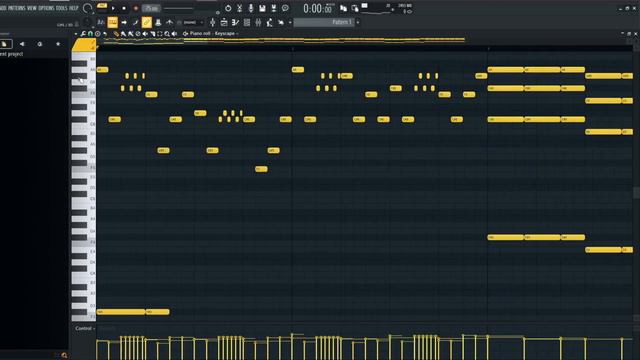Open the small arrow after the toolbar shortcut icons
The height and width of the screenshot is (360, 640).
click(x=290, y=22)
